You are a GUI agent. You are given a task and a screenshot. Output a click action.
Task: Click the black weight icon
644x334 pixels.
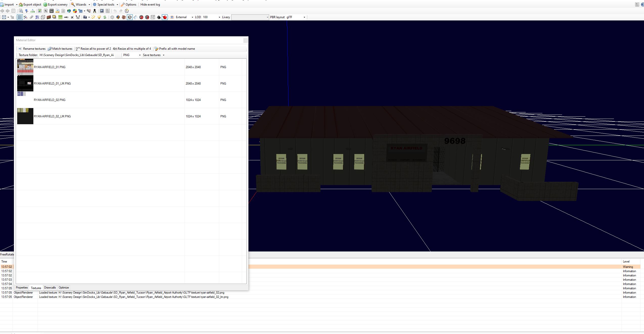159,17
